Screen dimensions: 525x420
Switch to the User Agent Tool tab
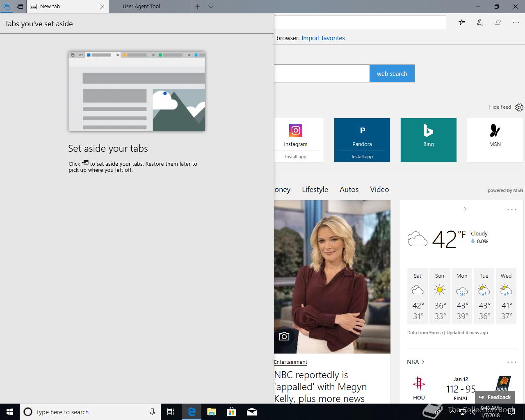click(150, 7)
